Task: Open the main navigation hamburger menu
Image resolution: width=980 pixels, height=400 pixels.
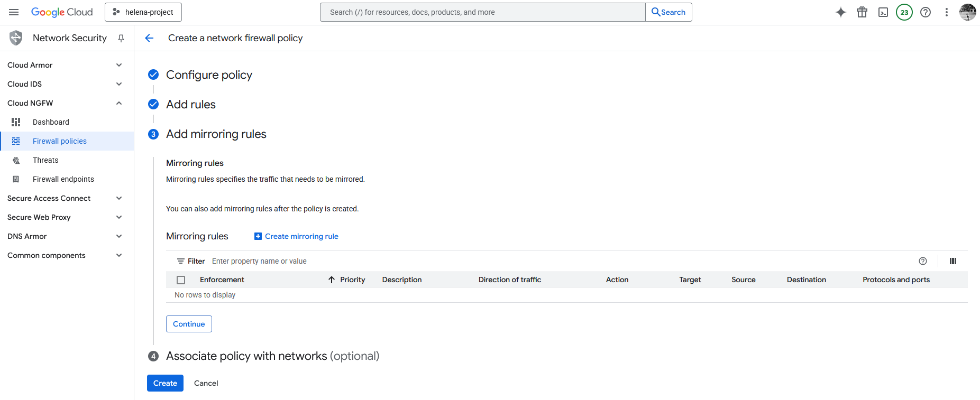Action: coord(14,12)
